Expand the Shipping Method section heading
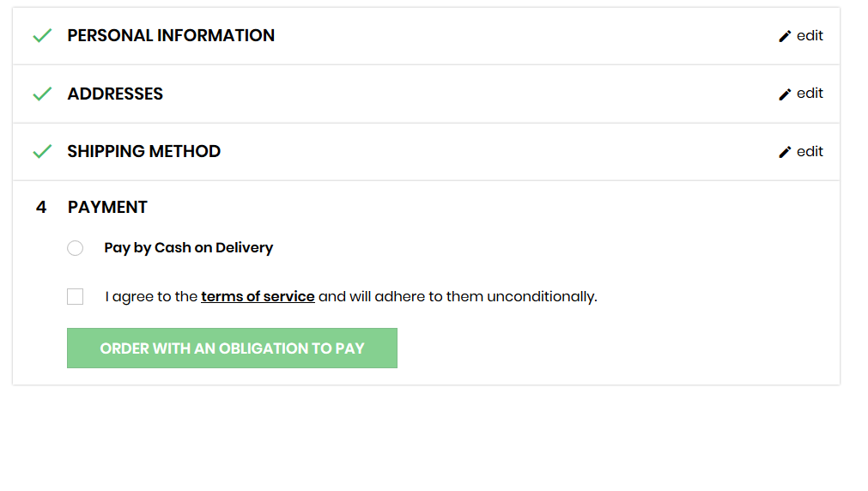Screen dimensions: 868x491 click(x=144, y=152)
